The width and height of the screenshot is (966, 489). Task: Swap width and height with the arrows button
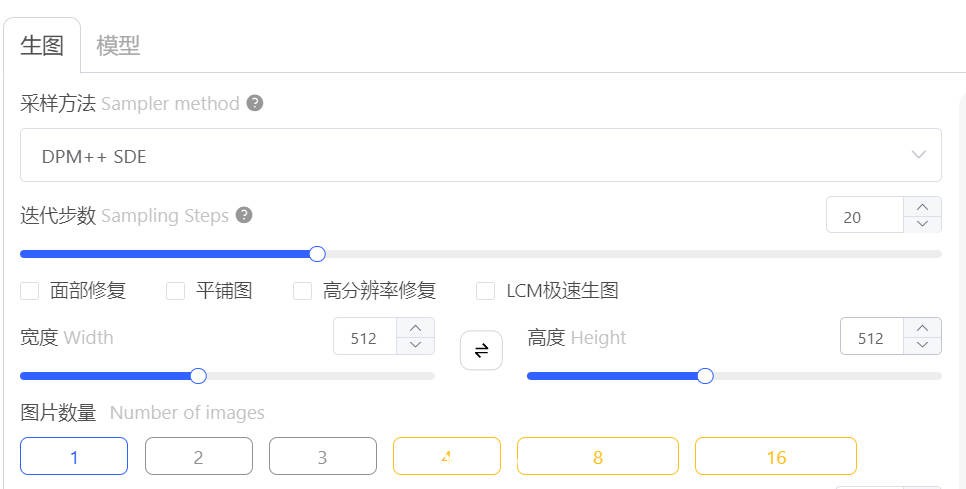[x=481, y=350]
